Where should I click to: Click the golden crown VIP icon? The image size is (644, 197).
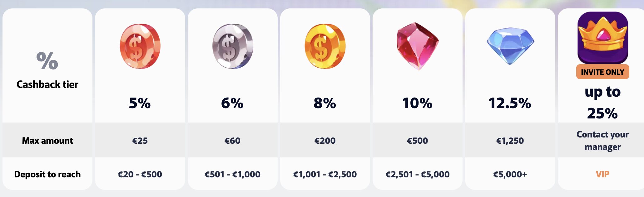pyautogui.click(x=602, y=38)
